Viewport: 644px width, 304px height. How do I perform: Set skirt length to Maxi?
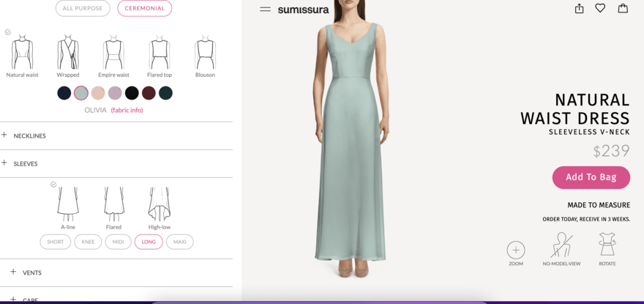click(179, 242)
